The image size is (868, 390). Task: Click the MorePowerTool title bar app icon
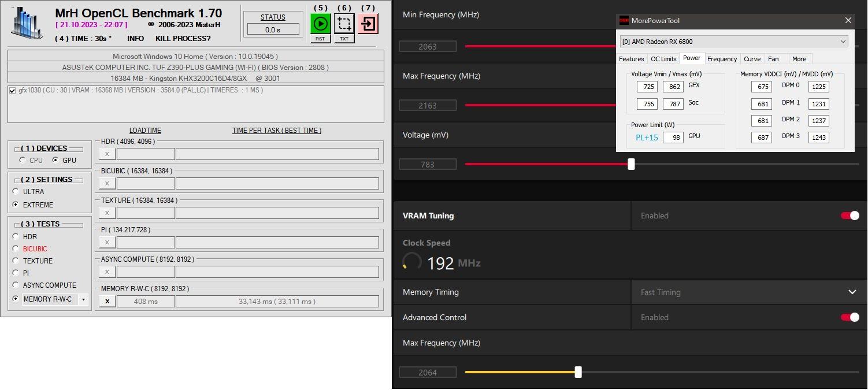point(624,20)
